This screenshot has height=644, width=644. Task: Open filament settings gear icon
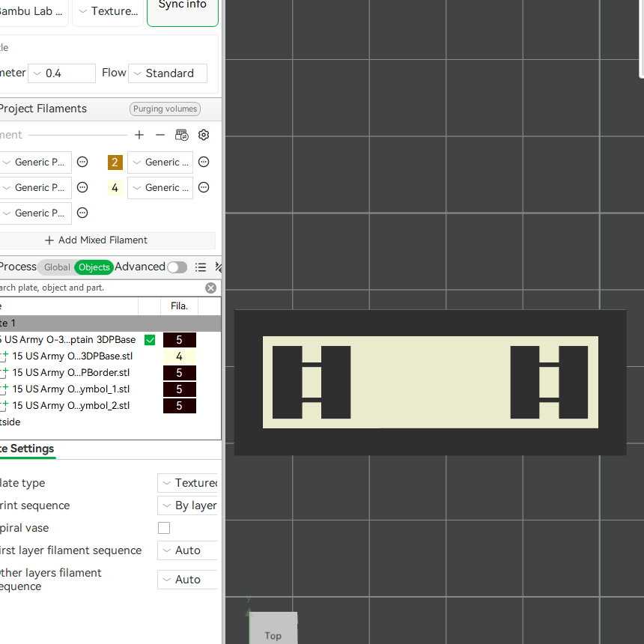point(204,135)
